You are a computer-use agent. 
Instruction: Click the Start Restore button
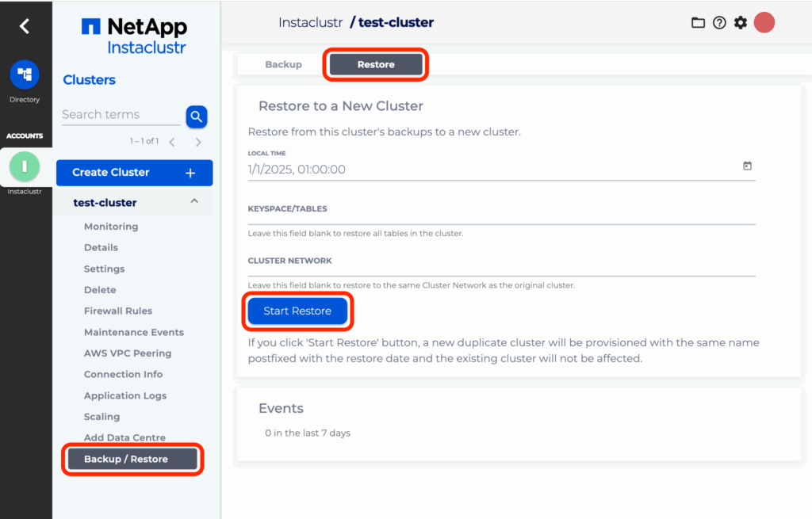[297, 311]
